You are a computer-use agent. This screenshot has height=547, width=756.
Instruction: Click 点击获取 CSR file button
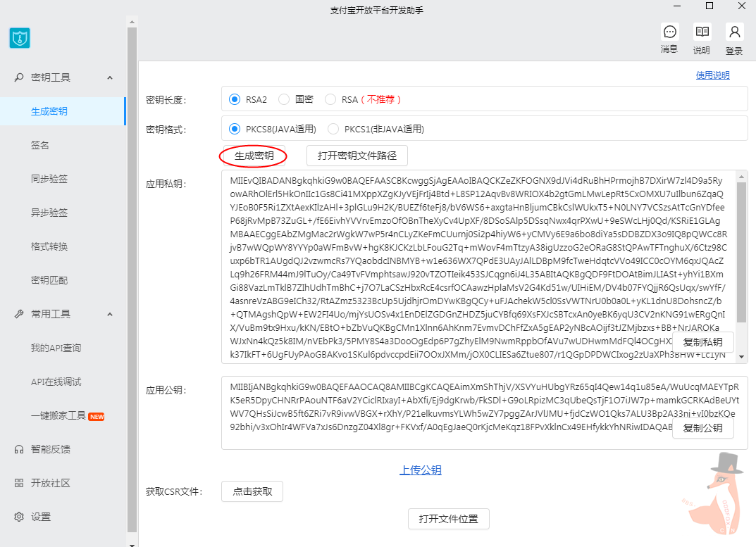pos(253,491)
